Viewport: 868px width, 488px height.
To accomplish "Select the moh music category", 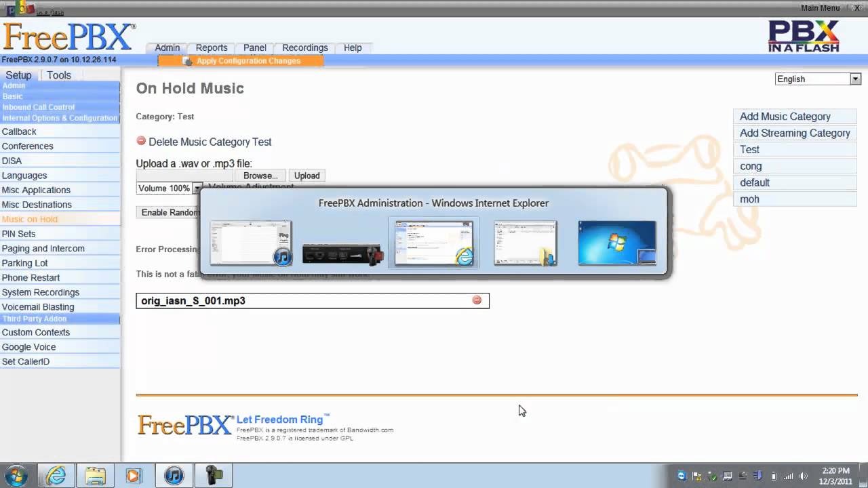I will pyautogui.click(x=795, y=199).
